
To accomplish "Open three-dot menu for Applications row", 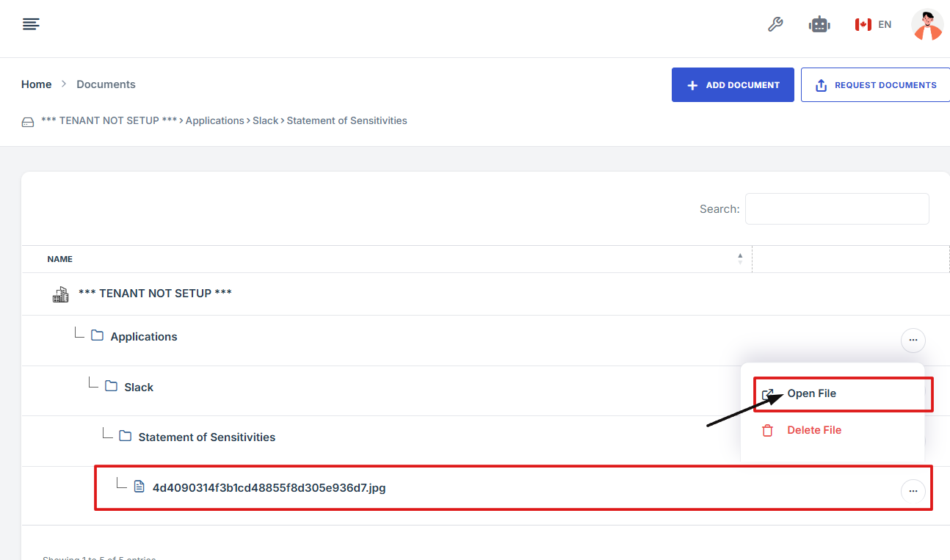I will pos(913,341).
